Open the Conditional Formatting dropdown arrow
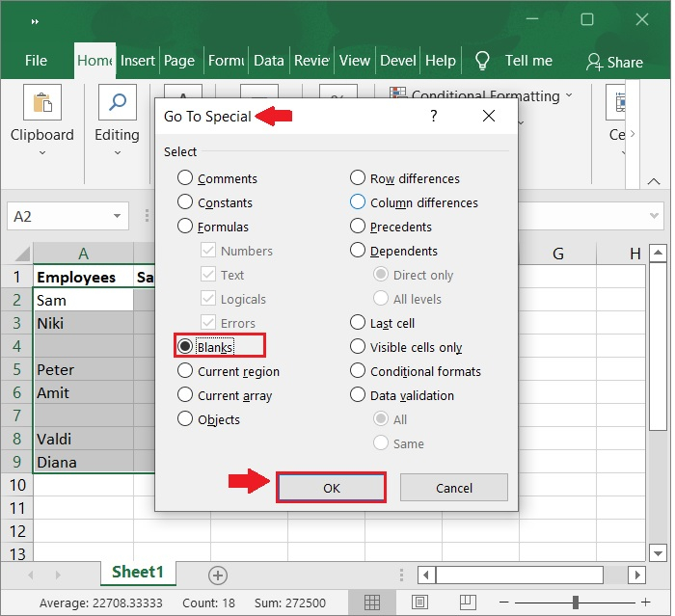Image resolution: width=675 pixels, height=616 pixels. 569,94
